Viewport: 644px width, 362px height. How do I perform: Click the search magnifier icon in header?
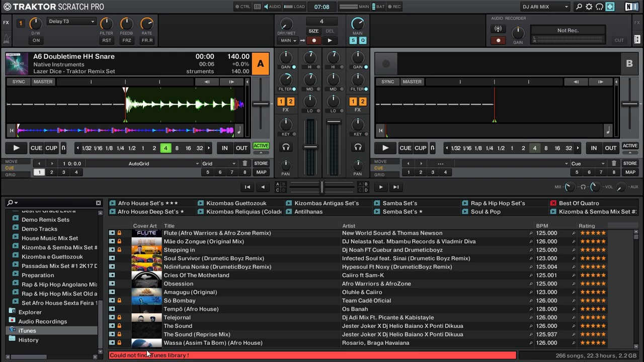click(x=579, y=7)
